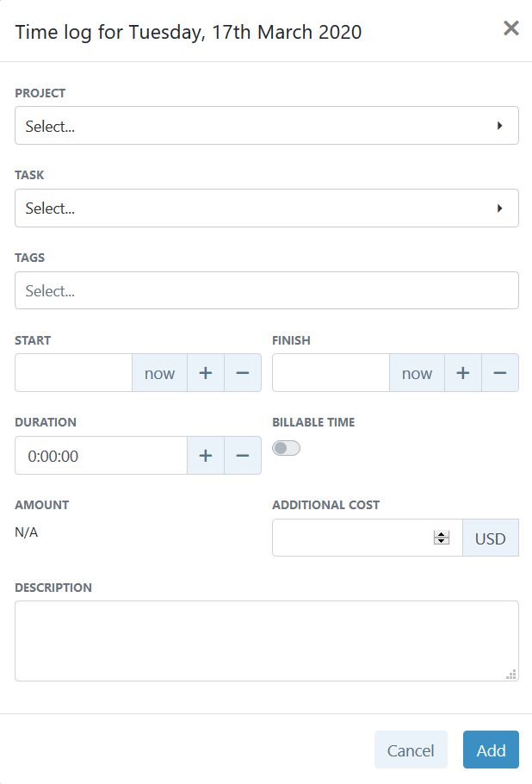This screenshot has width=532, height=784.
Task: Enable the Billable Time toggle
Action: (286, 448)
